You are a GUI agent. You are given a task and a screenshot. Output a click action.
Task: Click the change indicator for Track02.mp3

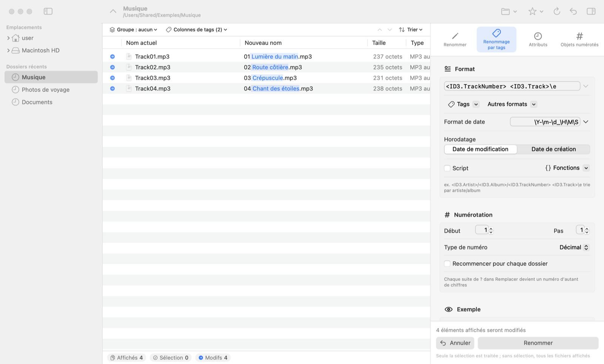pos(112,67)
